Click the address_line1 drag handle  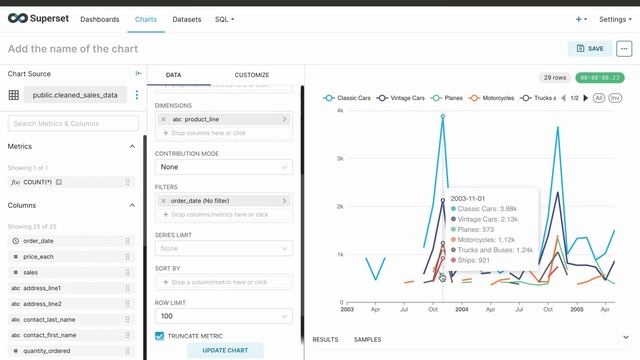pos(127,288)
